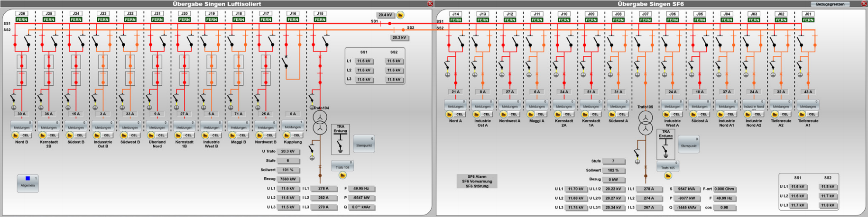Click the yellow trend icon for Tiefenreute A1
This screenshot has width=868, height=217.
coord(802,114)
